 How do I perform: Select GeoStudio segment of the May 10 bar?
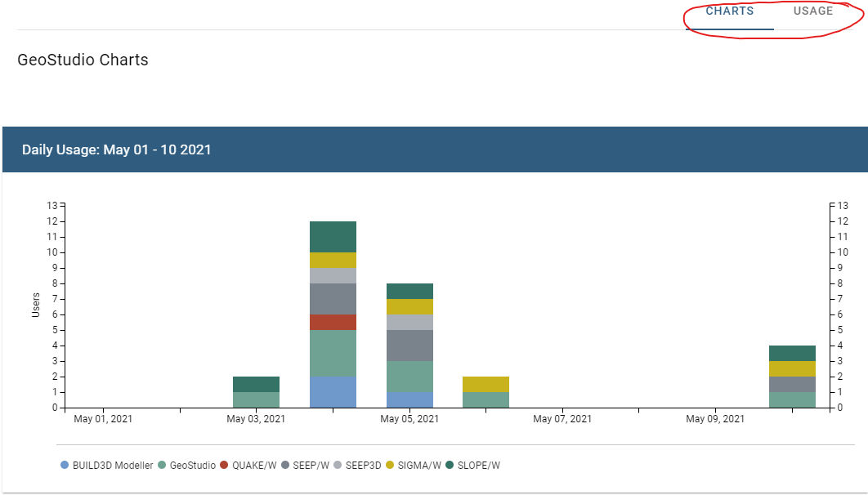pyautogui.click(x=792, y=400)
